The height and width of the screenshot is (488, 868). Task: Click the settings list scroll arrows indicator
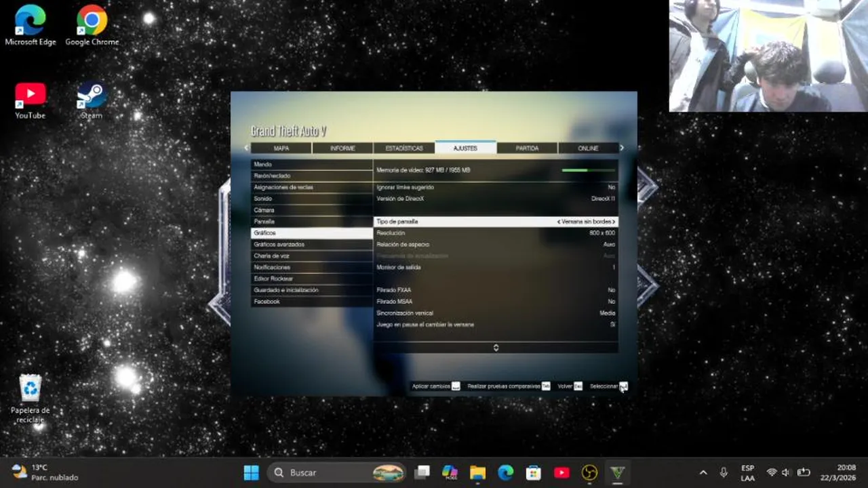tap(496, 348)
